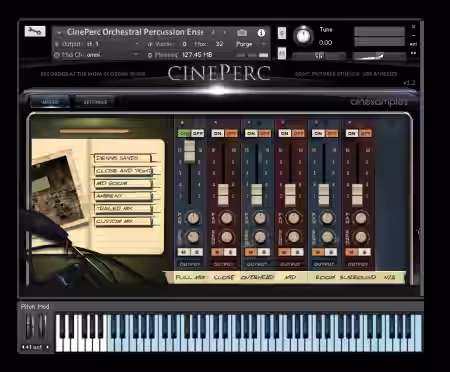The image size is (450, 372).
Task: Click the Mid channel pan knob
Action: (293, 218)
